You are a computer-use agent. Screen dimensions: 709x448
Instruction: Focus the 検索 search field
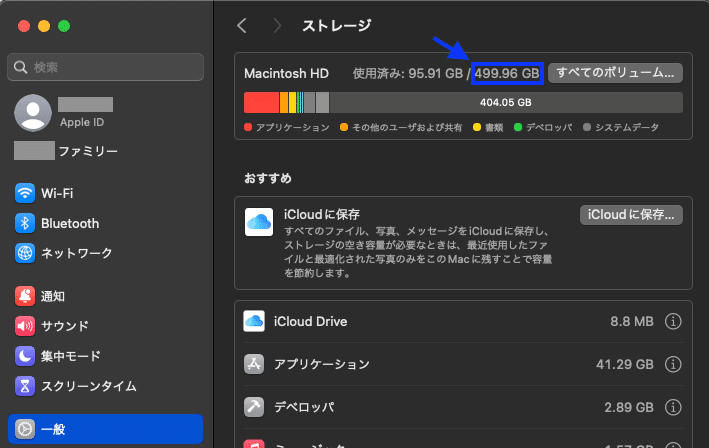[x=105, y=67]
